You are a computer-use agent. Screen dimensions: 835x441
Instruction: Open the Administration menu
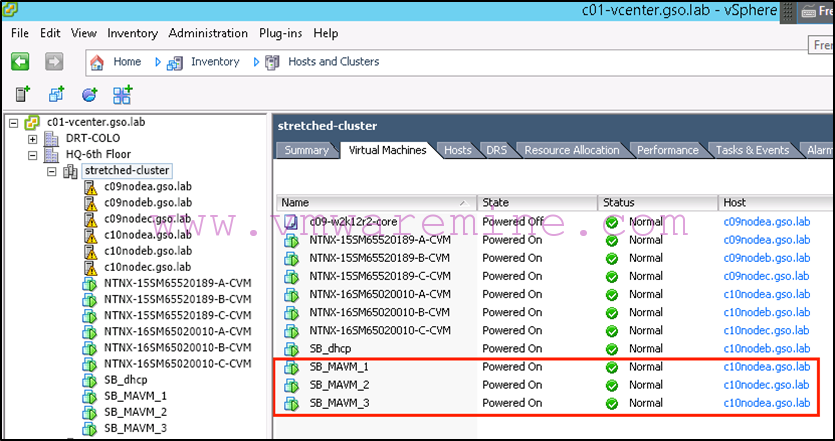tap(208, 33)
